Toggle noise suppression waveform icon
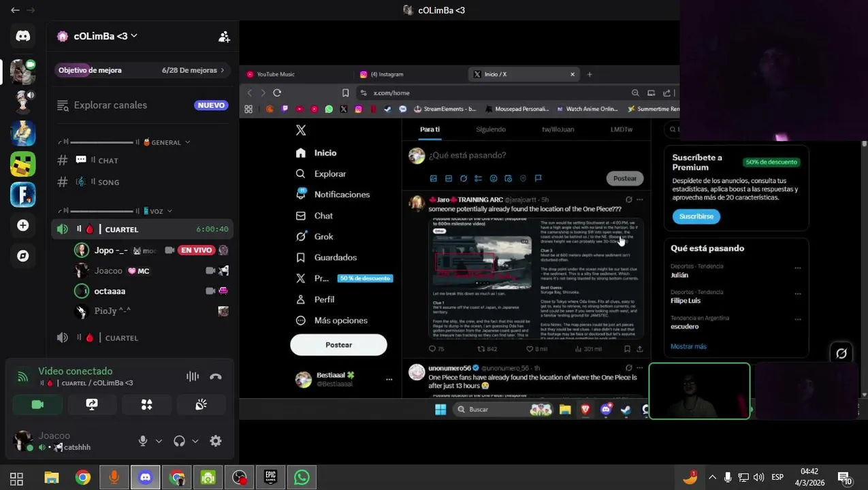 [193, 376]
